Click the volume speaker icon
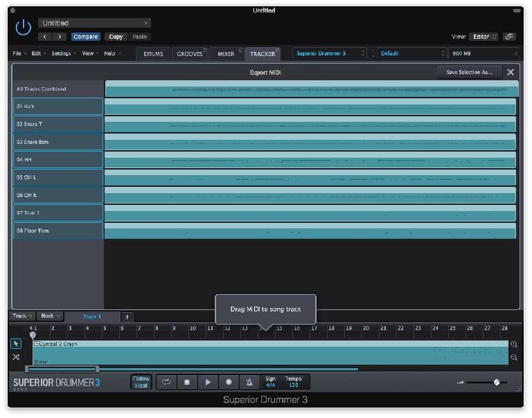Screen dimensions: 532x418 [460, 383]
